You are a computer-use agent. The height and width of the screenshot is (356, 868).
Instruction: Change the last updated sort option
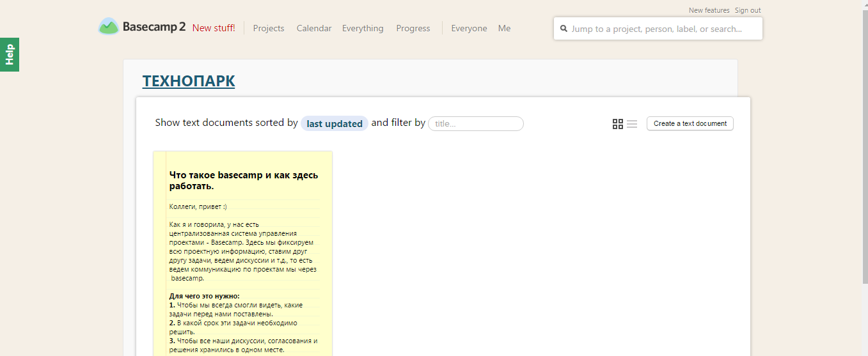tap(335, 123)
